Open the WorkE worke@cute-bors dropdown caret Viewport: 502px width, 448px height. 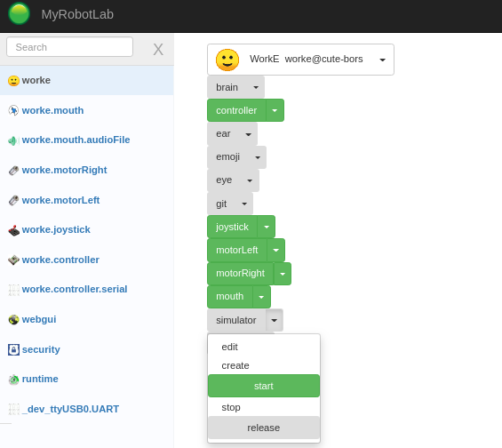coord(382,60)
